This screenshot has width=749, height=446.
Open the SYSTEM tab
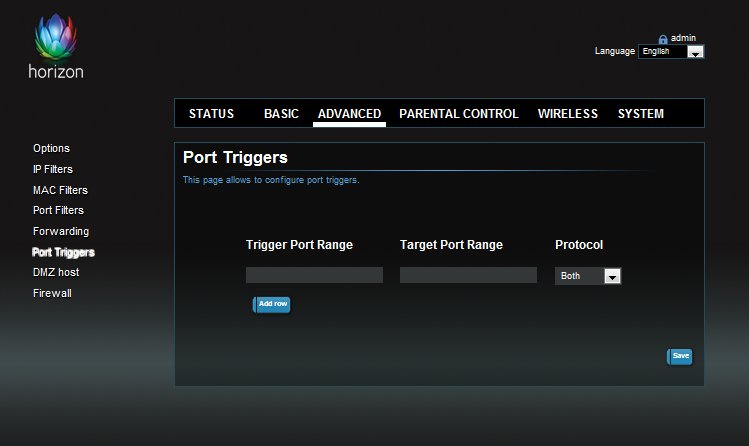tap(641, 114)
